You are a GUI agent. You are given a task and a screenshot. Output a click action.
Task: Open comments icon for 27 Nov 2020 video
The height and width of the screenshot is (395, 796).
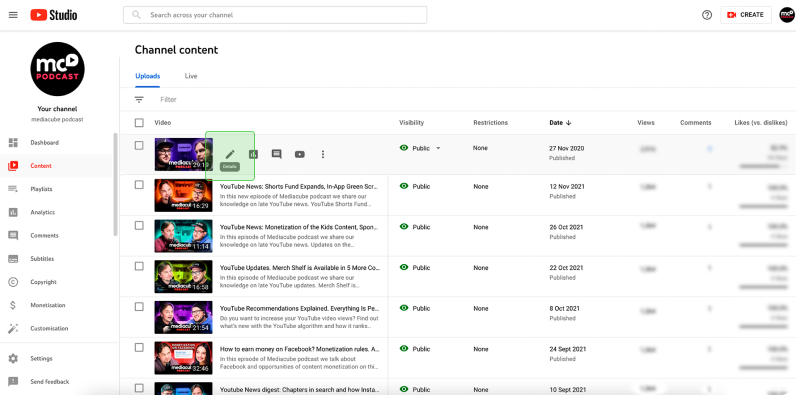pos(277,154)
